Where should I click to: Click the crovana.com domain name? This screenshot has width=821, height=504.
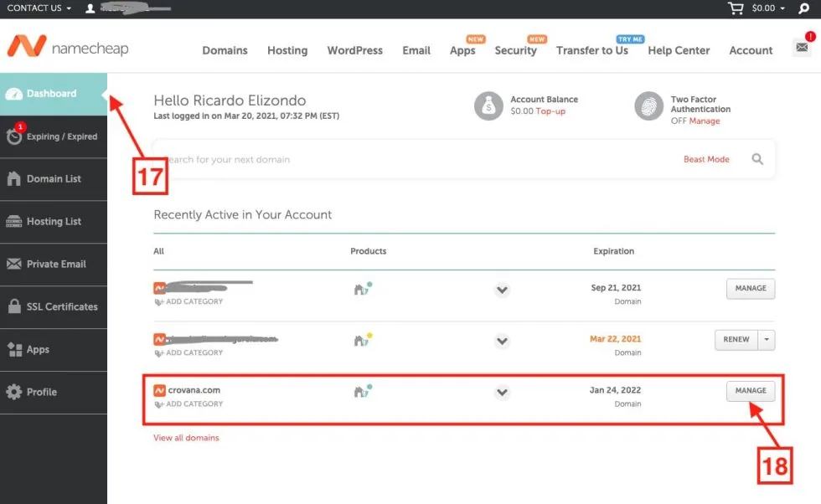pos(194,390)
